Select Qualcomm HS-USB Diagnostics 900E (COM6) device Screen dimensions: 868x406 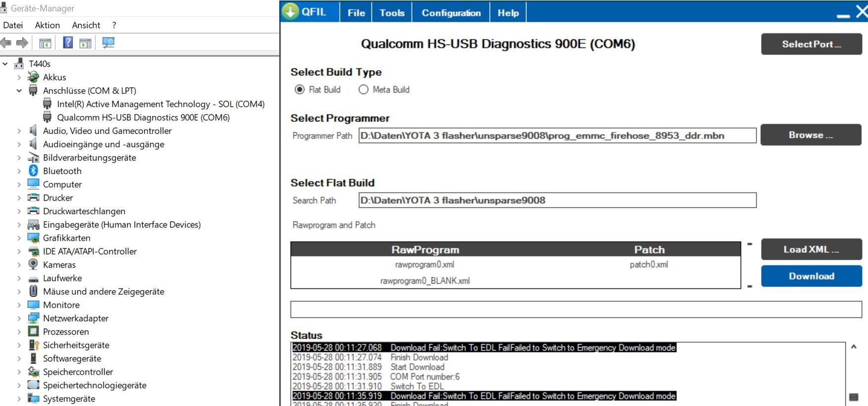[x=143, y=117]
